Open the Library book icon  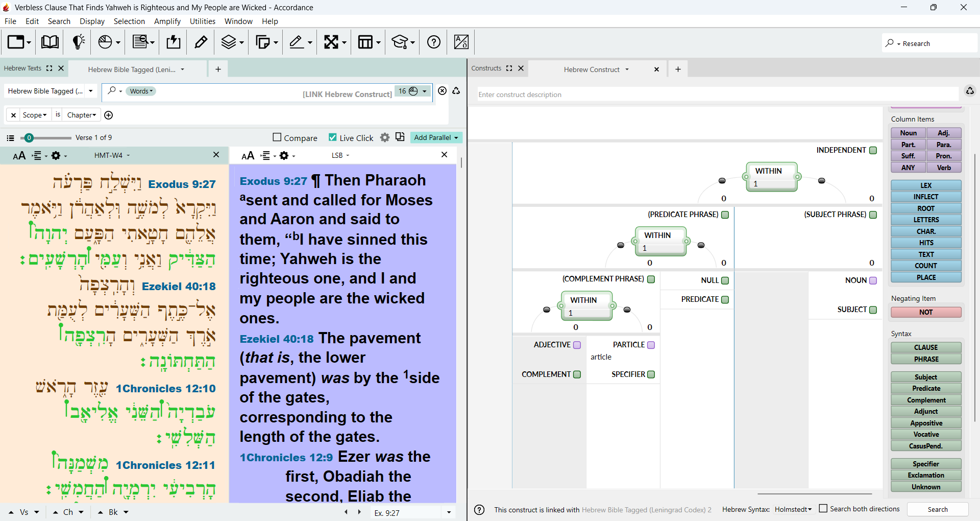50,42
